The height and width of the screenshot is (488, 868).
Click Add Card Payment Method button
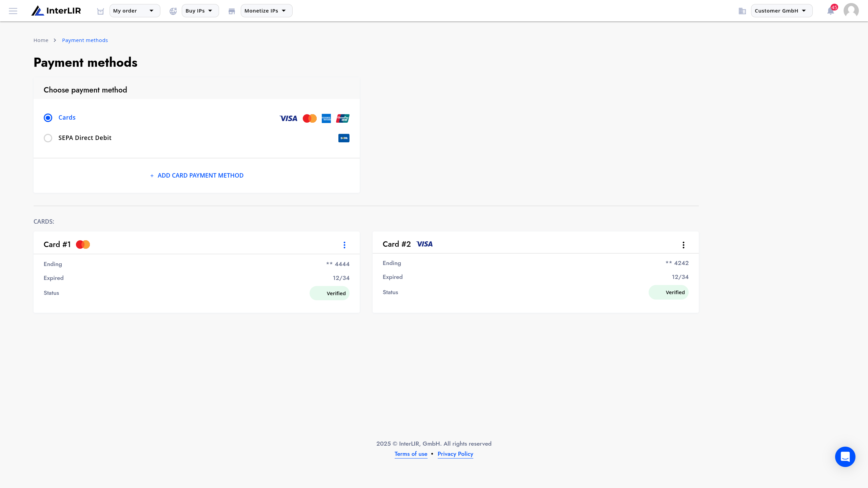tap(197, 176)
